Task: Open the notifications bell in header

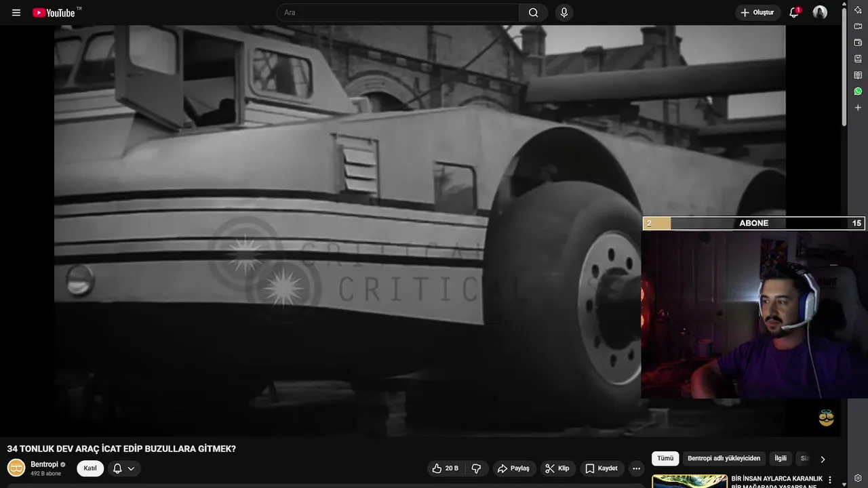Action: coord(794,13)
